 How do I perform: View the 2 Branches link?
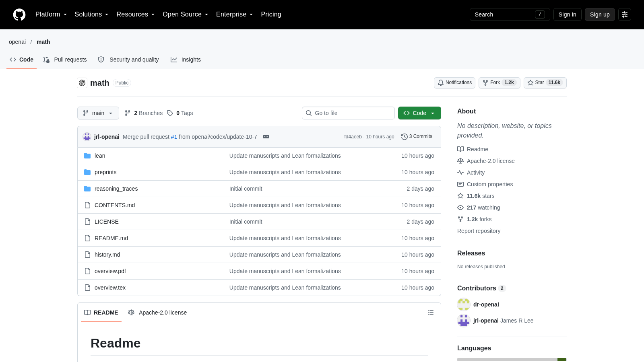click(144, 113)
